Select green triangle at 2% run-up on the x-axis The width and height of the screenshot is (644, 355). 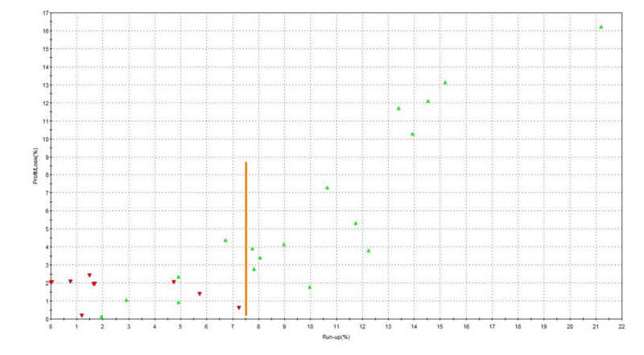pos(101,317)
